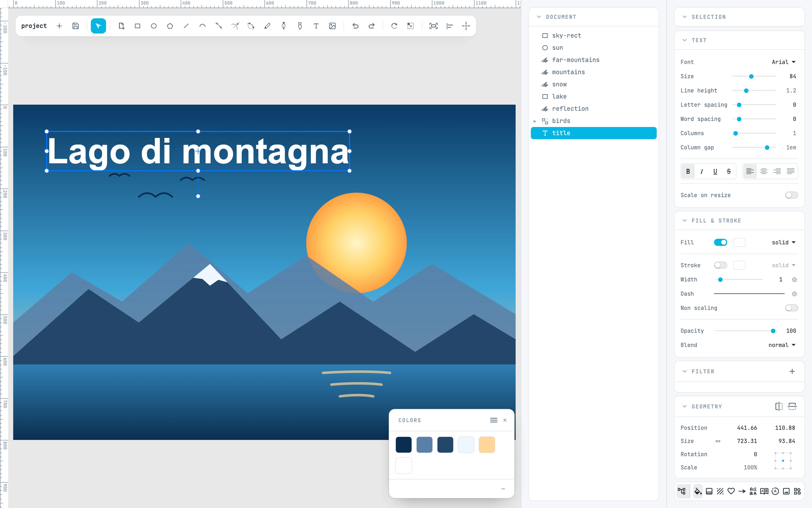Add a new filter with plus button
This screenshot has height=508, width=812.
point(792,371)
